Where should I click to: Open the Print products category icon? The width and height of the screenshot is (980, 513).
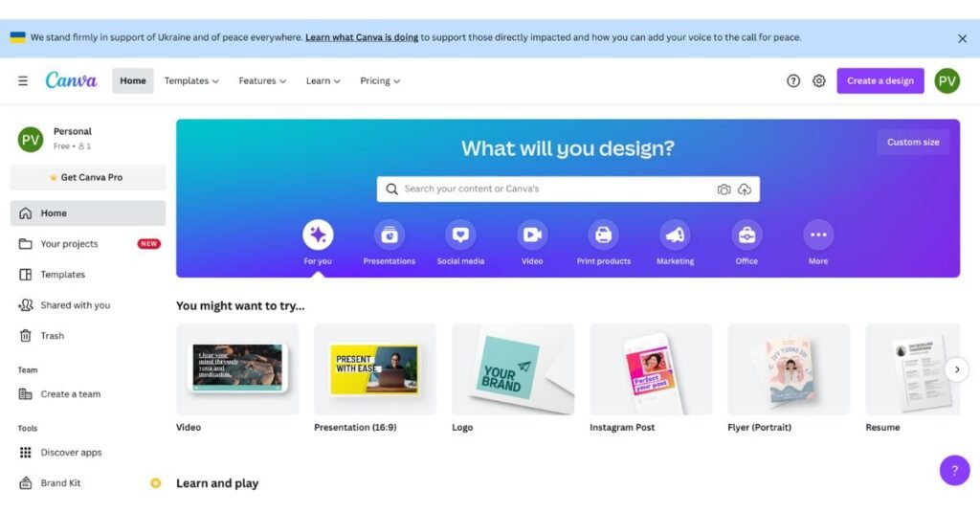[604, 234]
